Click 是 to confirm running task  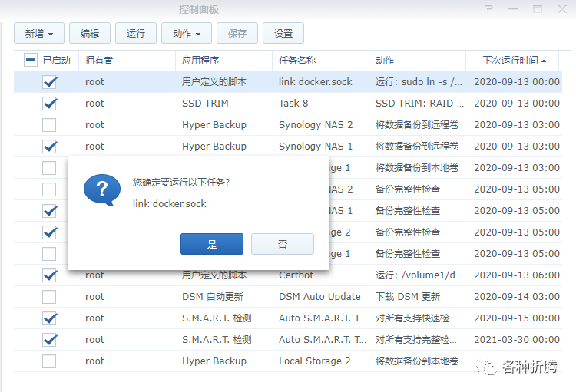coord(212,244)
